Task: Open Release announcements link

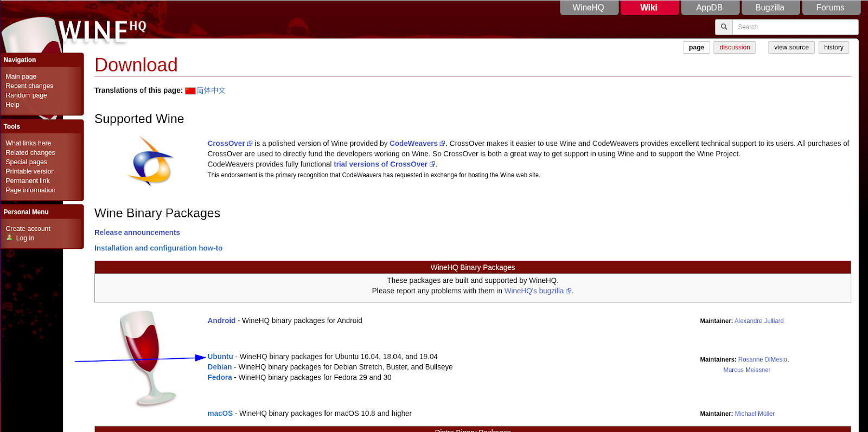Action: pos(137,233)
